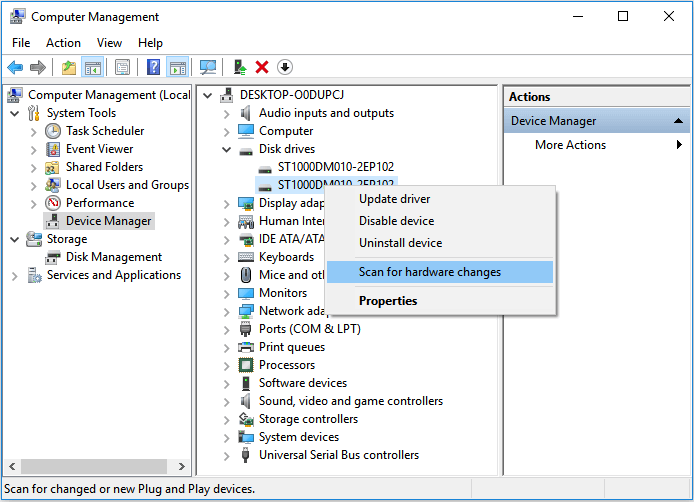Toggle the Show/Hide Action Pane toolbar button
This screenshot has height=502, width=694.
178,67
